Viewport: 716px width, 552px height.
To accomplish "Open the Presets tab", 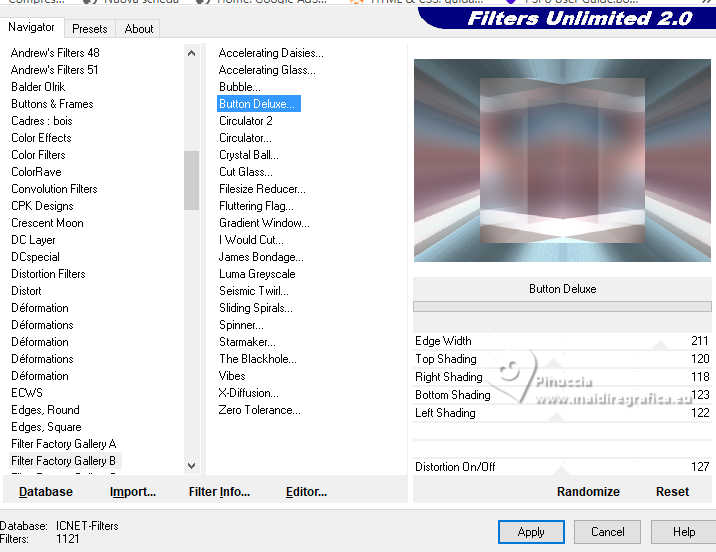I will (90, 29).
